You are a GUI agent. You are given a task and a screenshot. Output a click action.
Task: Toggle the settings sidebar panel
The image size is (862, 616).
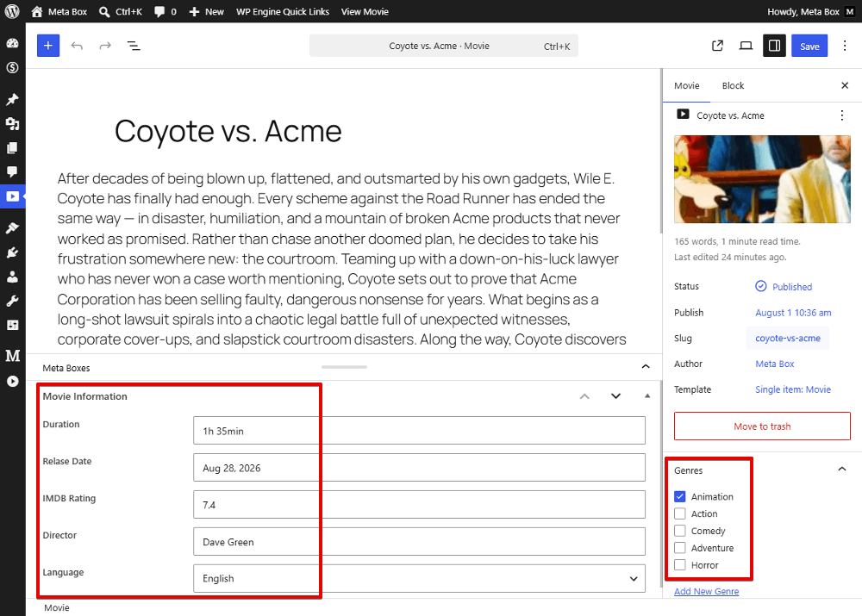click(774, 46)
